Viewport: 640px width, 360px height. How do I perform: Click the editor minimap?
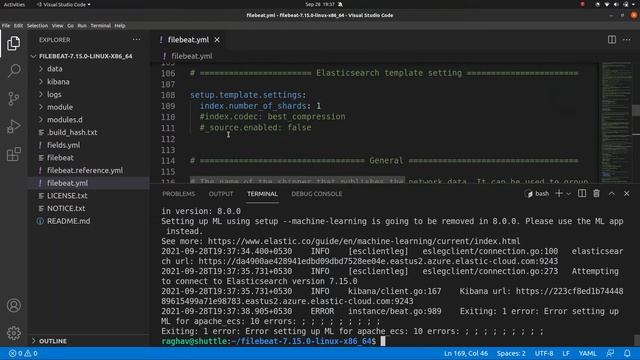pos(616,122)
